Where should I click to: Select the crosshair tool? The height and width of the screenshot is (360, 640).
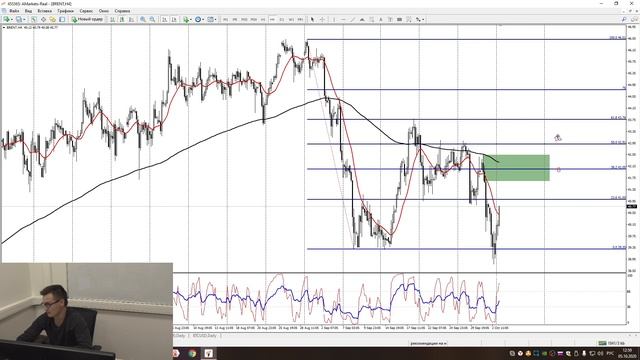(x=322, y=19)
